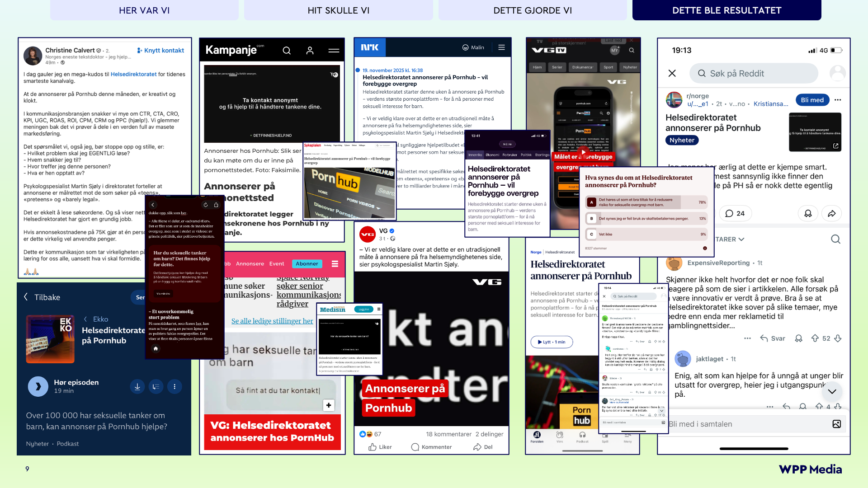Screen dimensions: 868x488
Task: Click the back arrow in dark phone screenshot
Action: coord(153,205)
